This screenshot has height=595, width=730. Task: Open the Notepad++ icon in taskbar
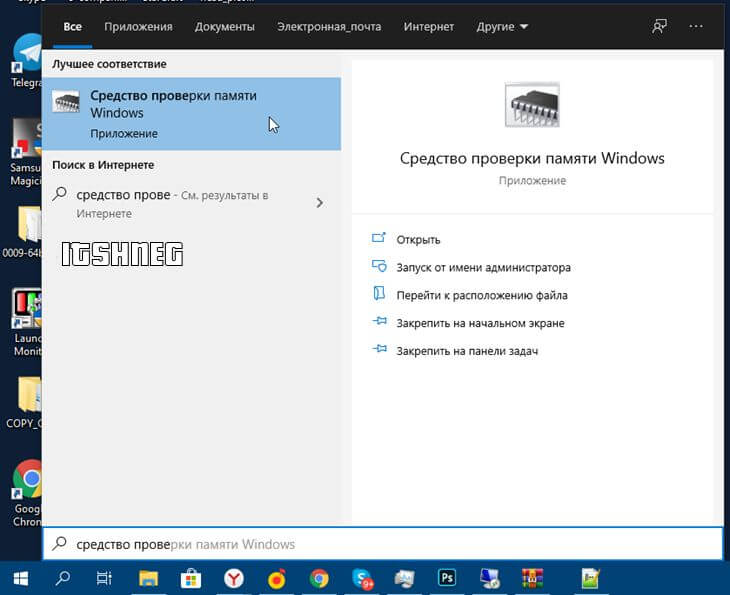pyautogui.click(x=590, y=579)
